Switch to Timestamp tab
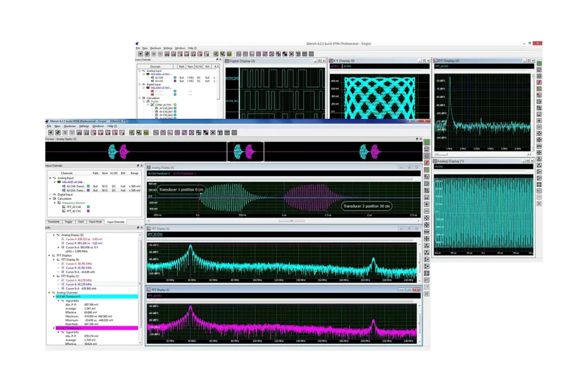 point(53,222)
